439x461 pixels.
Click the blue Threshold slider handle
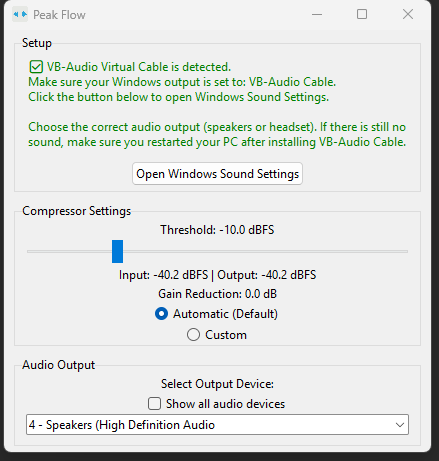(x=117, y=251)
